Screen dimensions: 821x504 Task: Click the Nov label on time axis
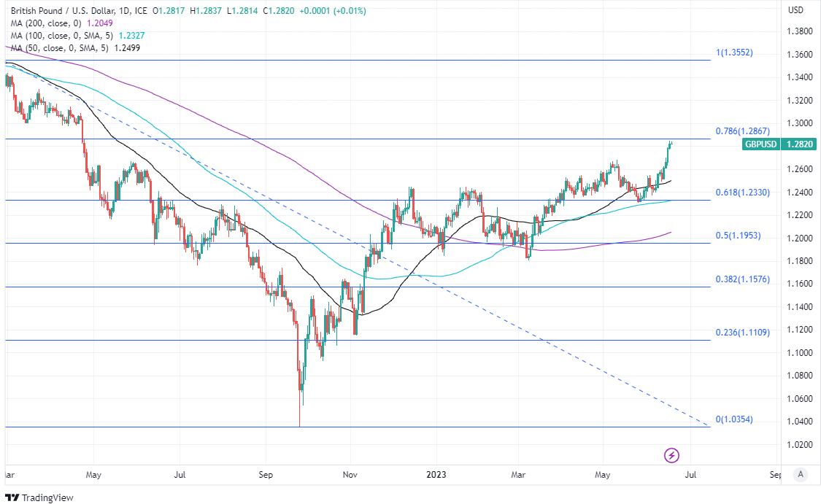click(350, 475)
